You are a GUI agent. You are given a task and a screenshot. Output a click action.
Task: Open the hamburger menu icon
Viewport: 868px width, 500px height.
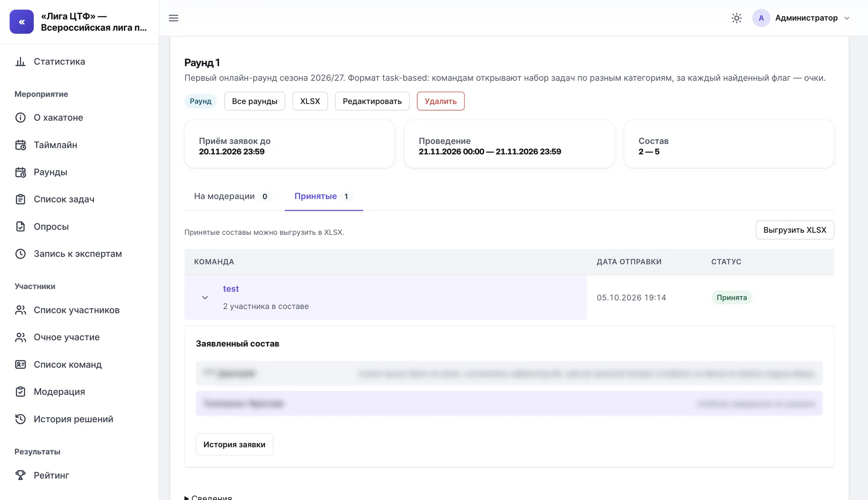pos(174,18)
